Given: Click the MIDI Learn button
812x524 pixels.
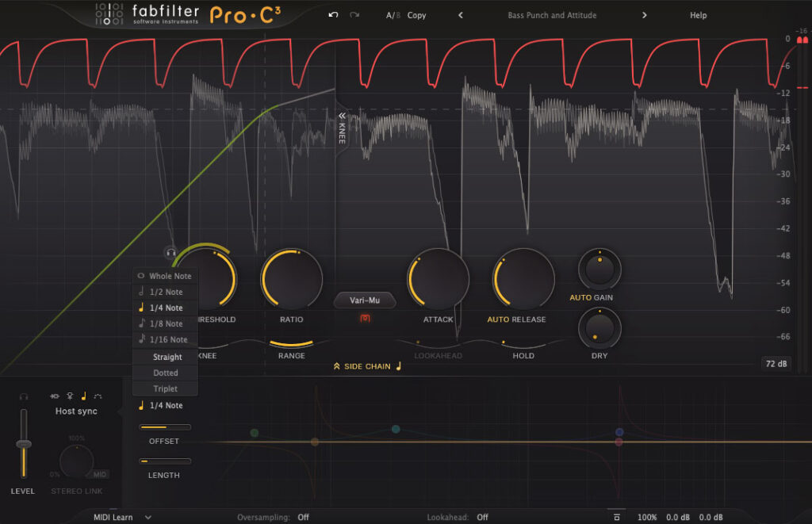Looking at the screenshot, I should [x=113, y=517].
